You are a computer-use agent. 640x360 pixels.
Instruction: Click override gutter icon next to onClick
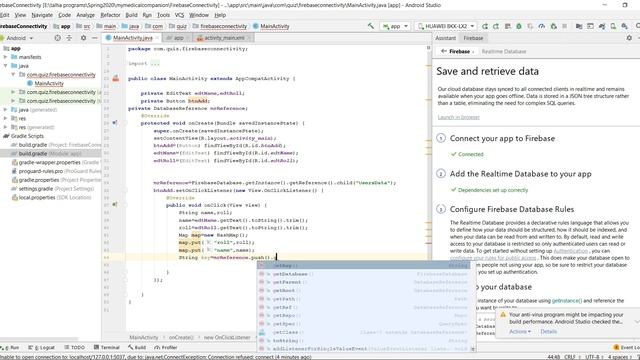tap(115, 204)
